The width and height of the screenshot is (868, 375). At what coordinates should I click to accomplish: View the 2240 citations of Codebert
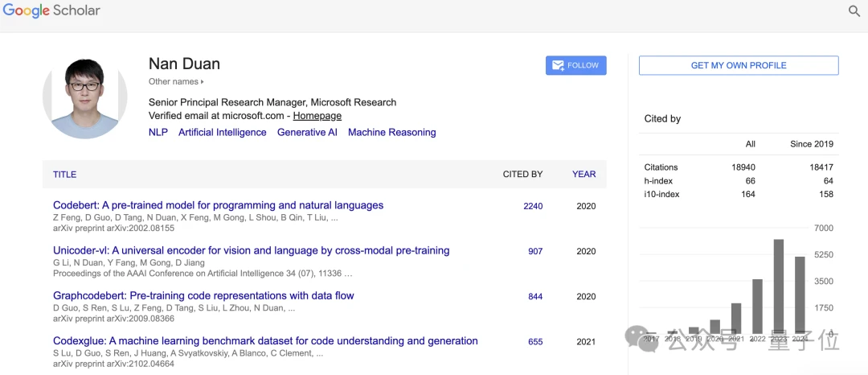pos(533,206)
